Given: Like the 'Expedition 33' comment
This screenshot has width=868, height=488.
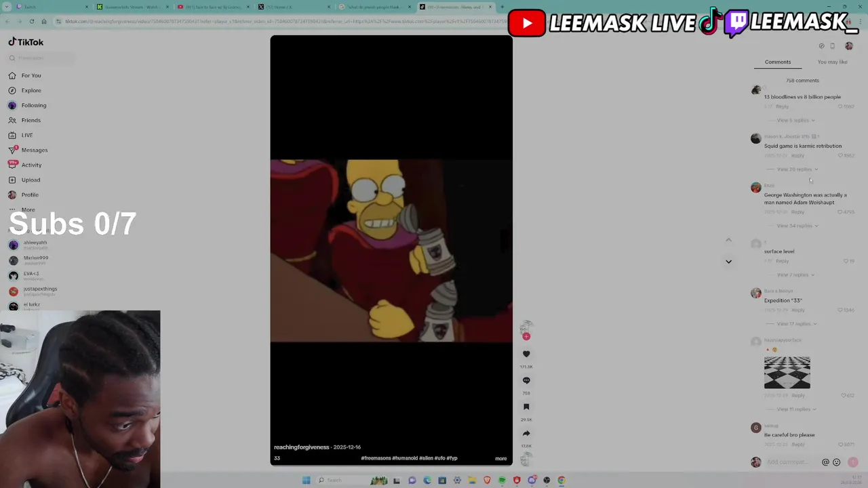Looking at the screenshot, I should click(840, 310).
